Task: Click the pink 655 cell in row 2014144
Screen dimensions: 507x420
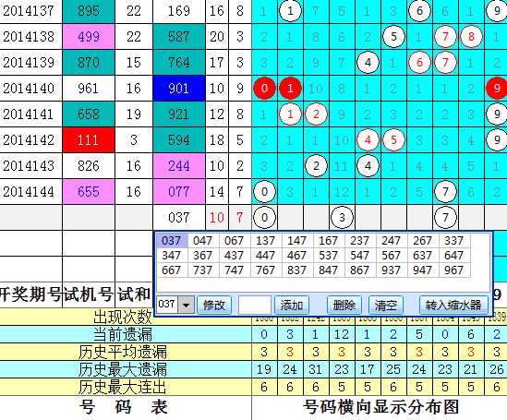Action: (89, 192)
